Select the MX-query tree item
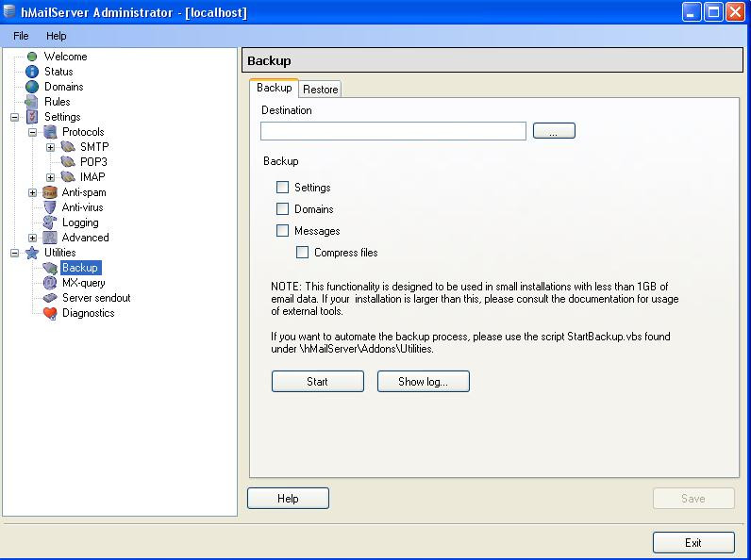The height and width of the screenshot is (560, 751). click(83, 283)
